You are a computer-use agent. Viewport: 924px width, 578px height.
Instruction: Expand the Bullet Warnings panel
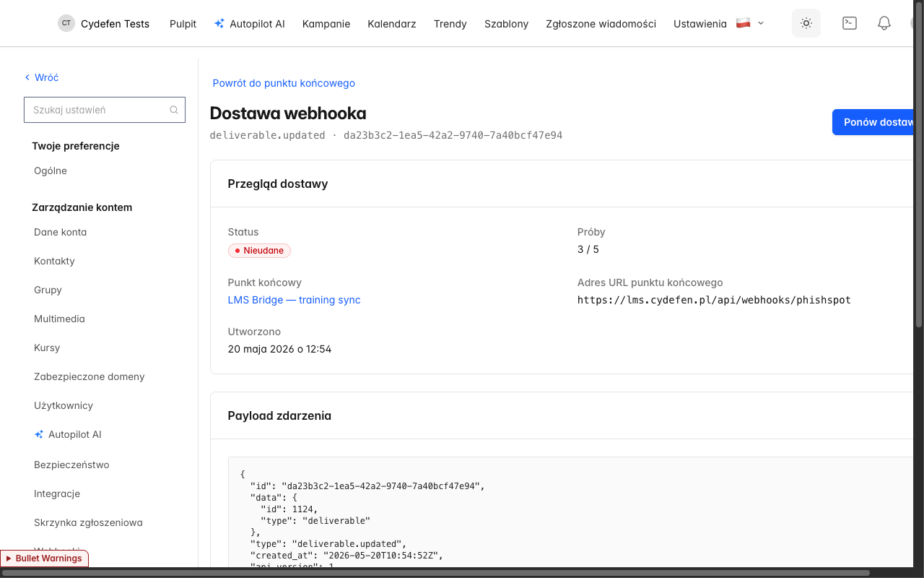pos(45,558)
